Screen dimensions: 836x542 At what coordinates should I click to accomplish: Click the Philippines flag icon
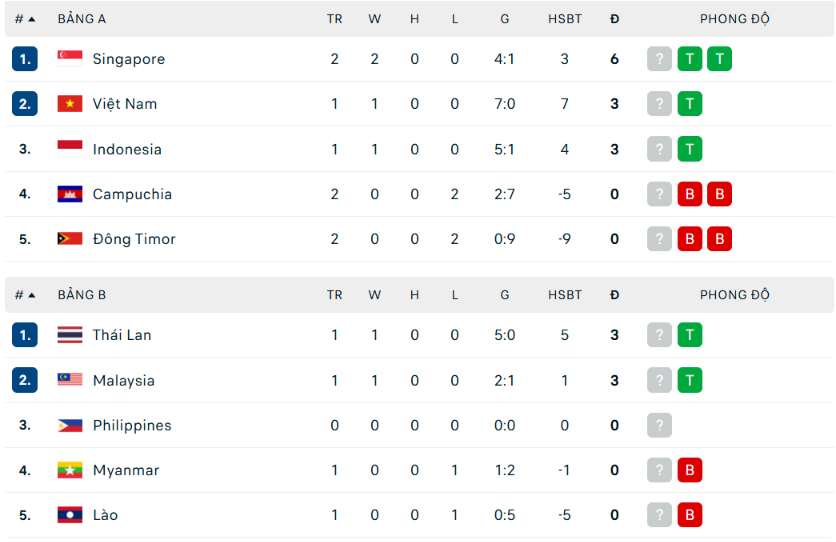pyautogui.click(x=70, y=425)
